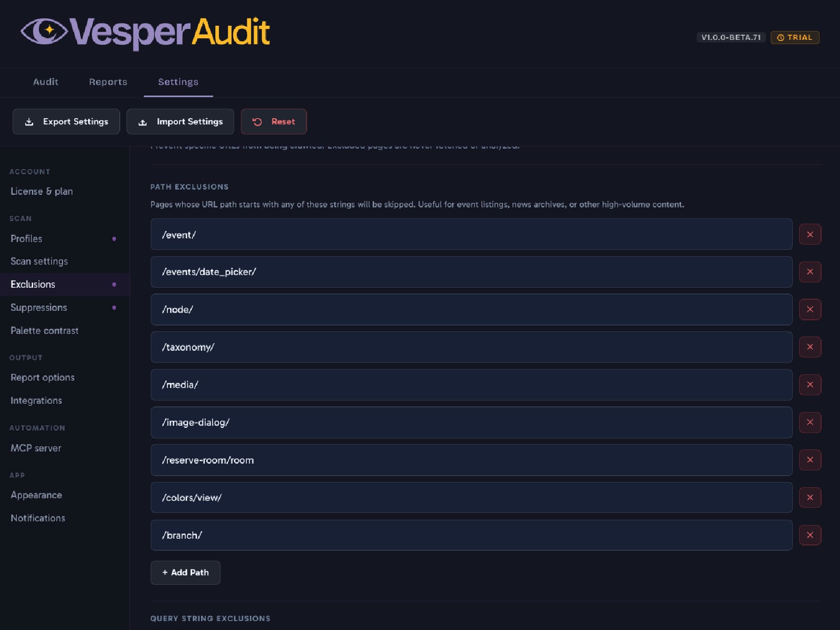Delete the /events/date_picker/ exclusion row

click(810, 272)
